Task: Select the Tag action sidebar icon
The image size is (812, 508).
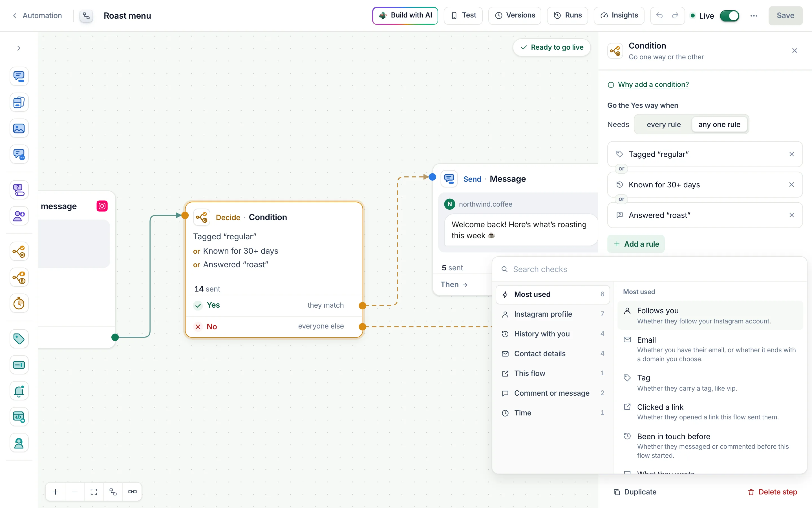Action: [19, 339]
